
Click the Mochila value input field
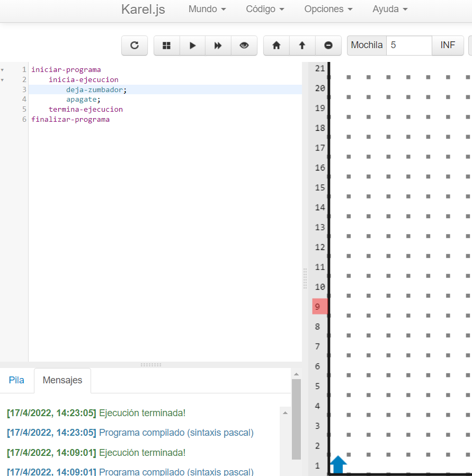click(x=409, y=46)
